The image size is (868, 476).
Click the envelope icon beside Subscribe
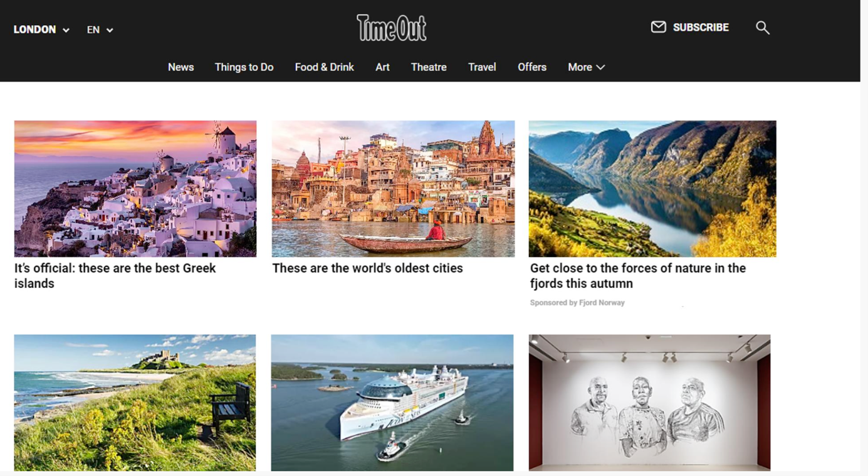click(x=658, y=27)
